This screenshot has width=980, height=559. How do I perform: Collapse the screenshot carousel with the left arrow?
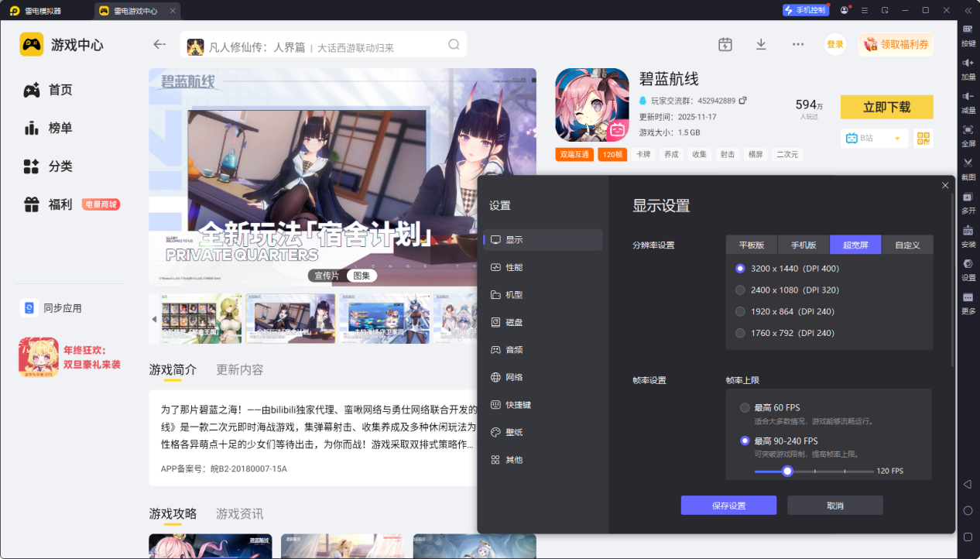[x=154, y=318]
